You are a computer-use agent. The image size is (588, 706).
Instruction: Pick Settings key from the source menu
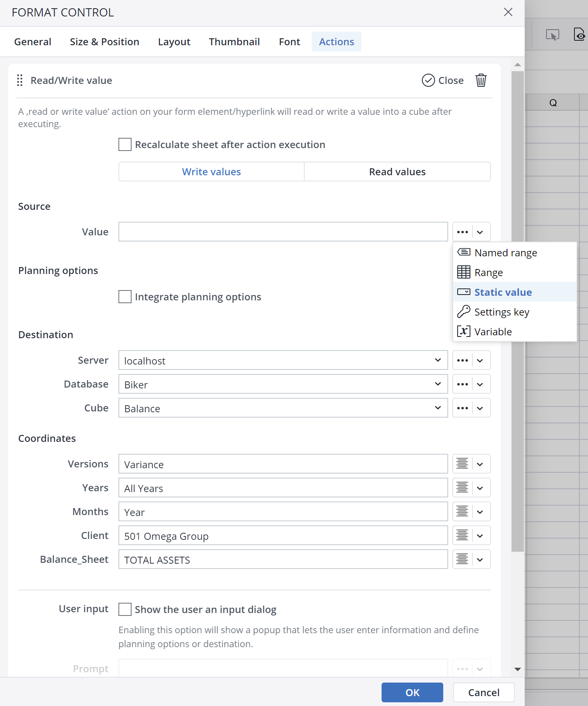514,312
